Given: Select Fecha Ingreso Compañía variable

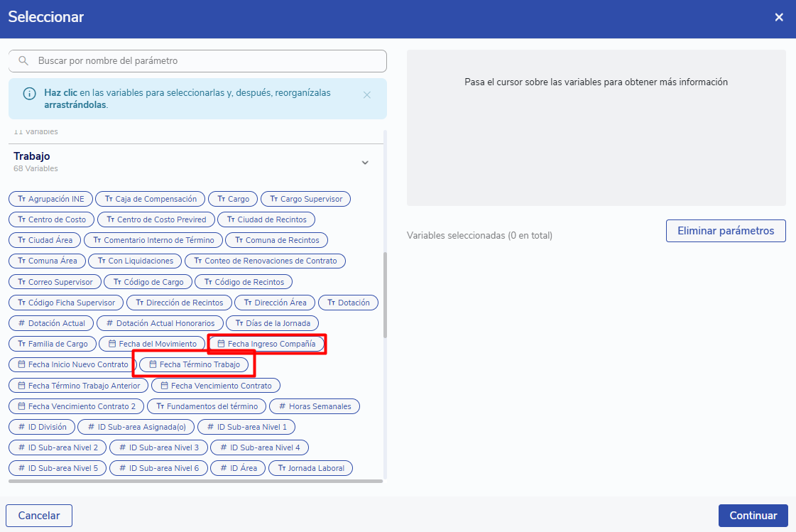Looking at the screenshot, I should click(x=266, y=344).
